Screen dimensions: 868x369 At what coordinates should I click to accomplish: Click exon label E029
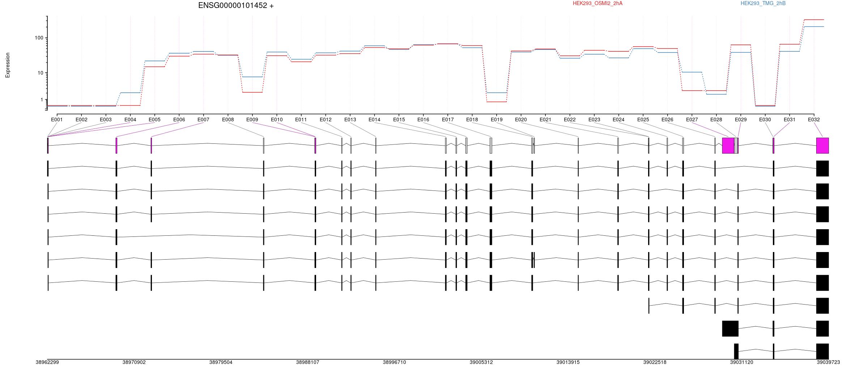(x=741, y=119)
